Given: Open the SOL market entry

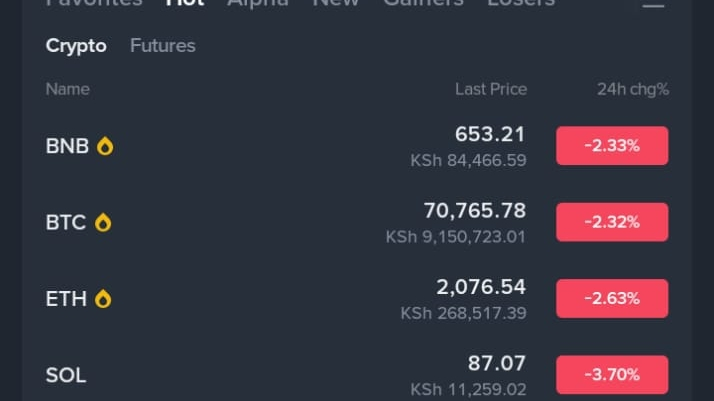Looking at the screenshot, I should coord(66,375).
